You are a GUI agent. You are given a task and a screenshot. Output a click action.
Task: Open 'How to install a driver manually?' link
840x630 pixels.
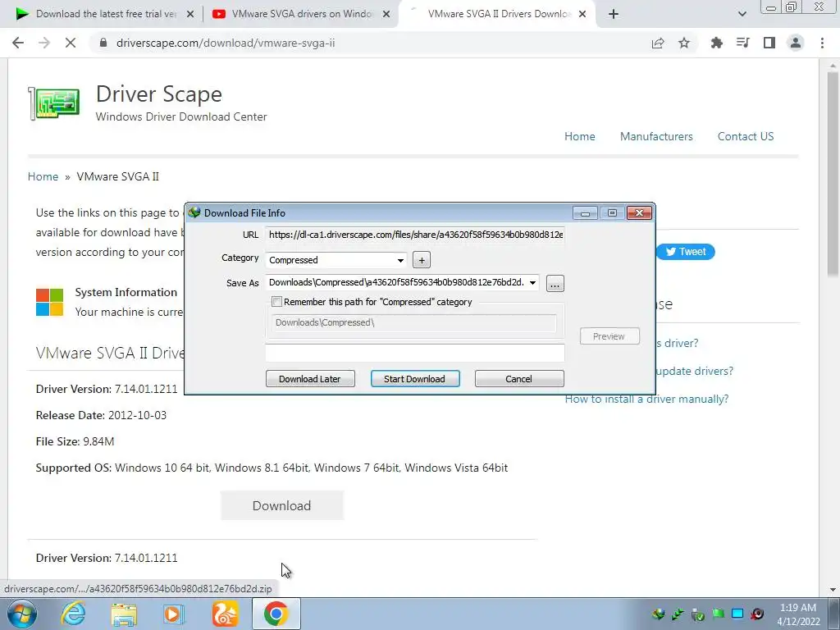tap(646, 399)
